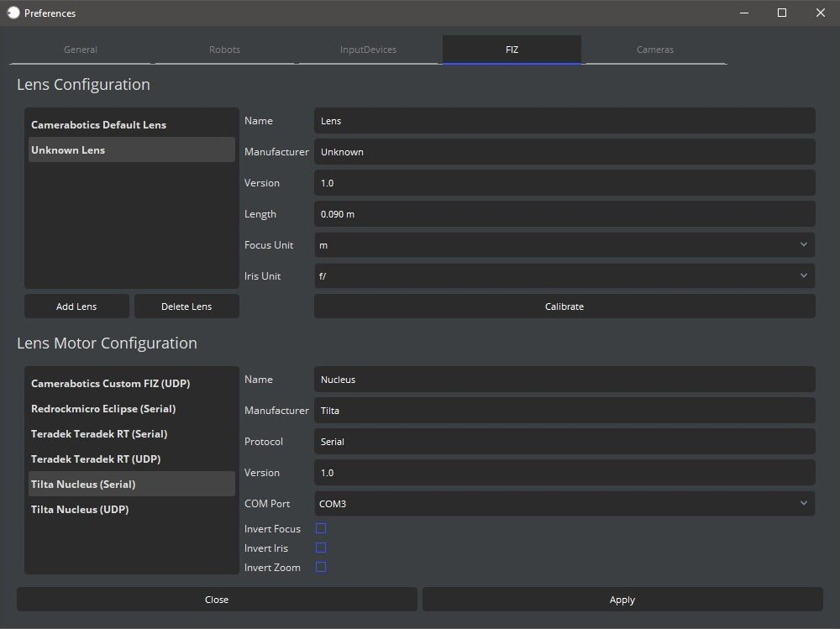
Task: Select Tilta Nucleus (UDP) entry
Action: 131,509
